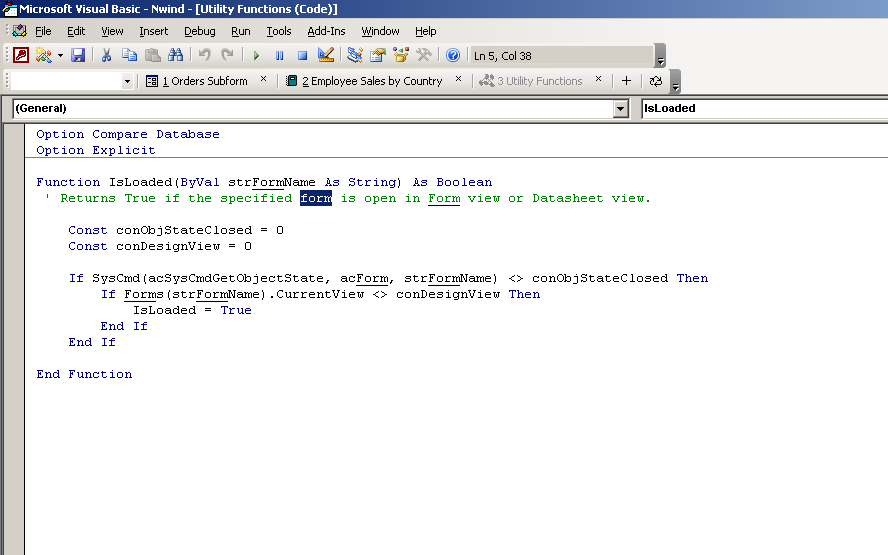888x555 pixels.
Task: Open standard toolbar options arrow
Action: (660, 56)
